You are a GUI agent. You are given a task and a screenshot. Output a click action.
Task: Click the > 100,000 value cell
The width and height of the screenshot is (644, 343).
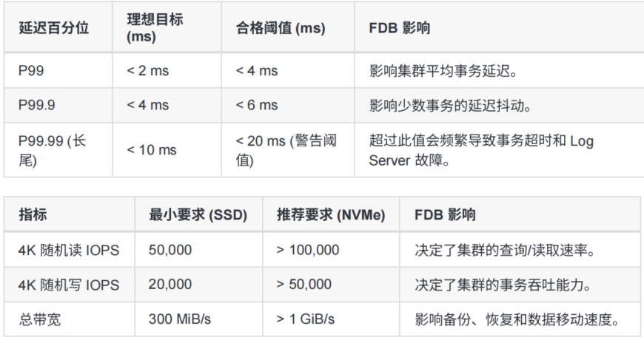(308, 250)
